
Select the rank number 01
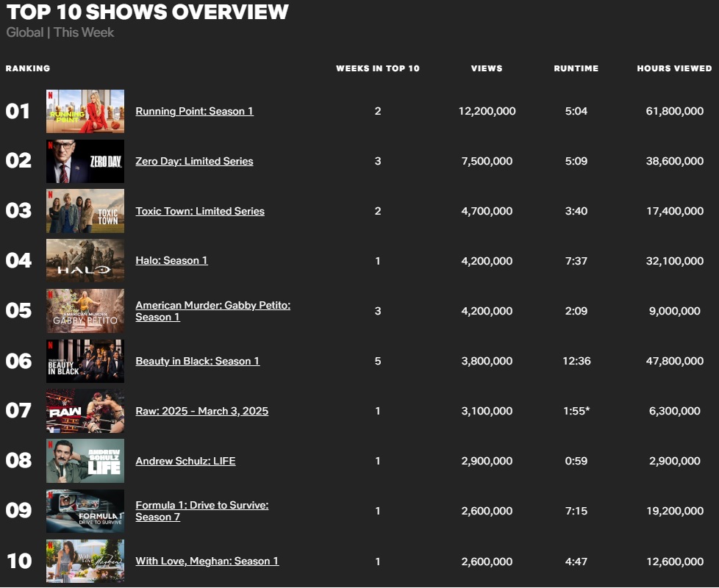point(18,112)
